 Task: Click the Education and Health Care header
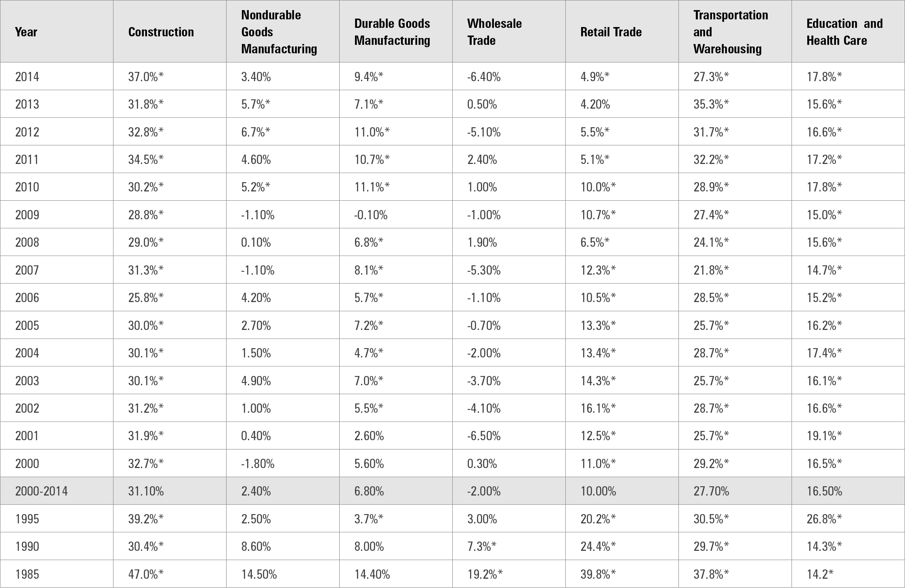[x=844, y=32]
